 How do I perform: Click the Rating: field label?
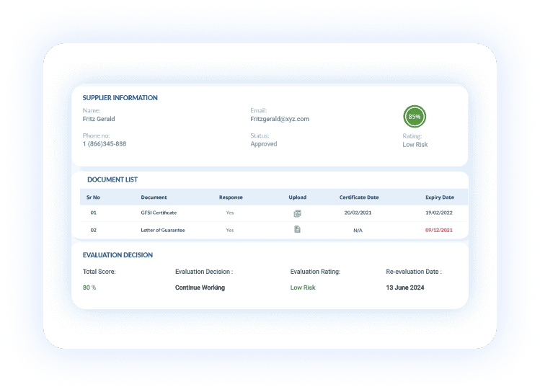coord(412,136)
